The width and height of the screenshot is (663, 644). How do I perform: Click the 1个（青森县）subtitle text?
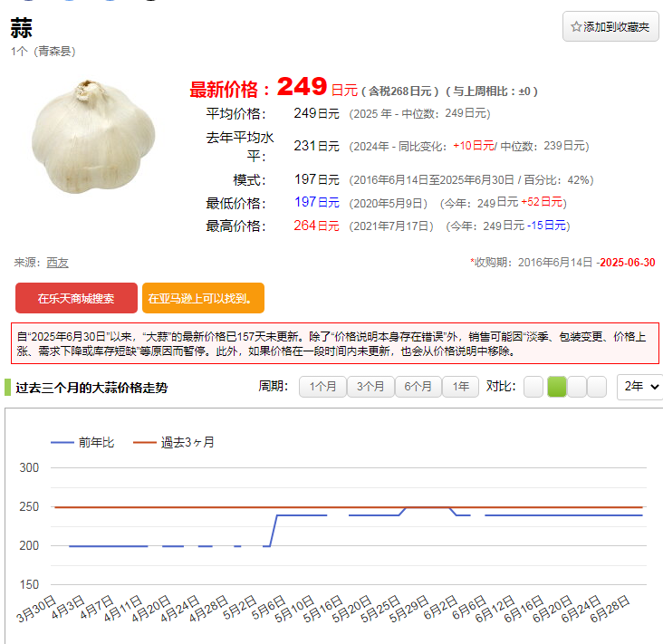pyautogui.click(x=43, y=51)
